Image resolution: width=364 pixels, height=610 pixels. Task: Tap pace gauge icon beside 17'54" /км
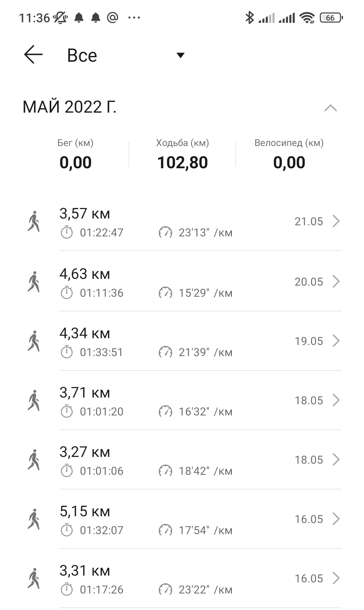pos(165,530)
